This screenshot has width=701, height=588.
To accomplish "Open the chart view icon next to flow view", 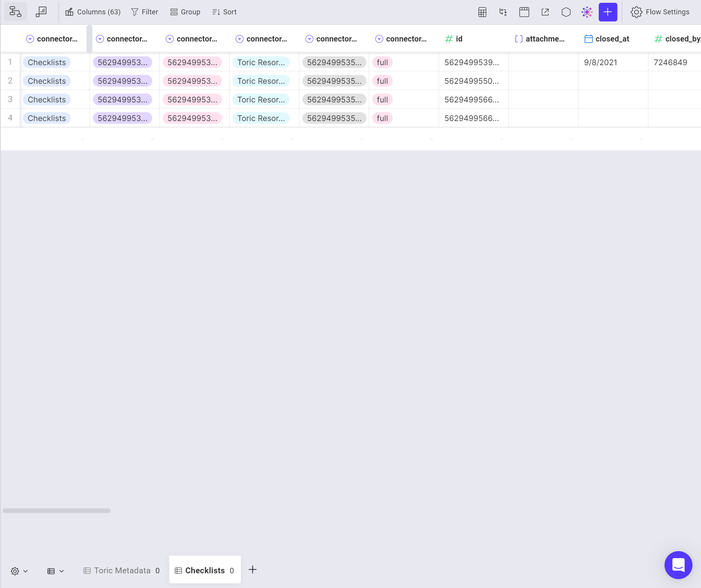I will click(41, 12).
